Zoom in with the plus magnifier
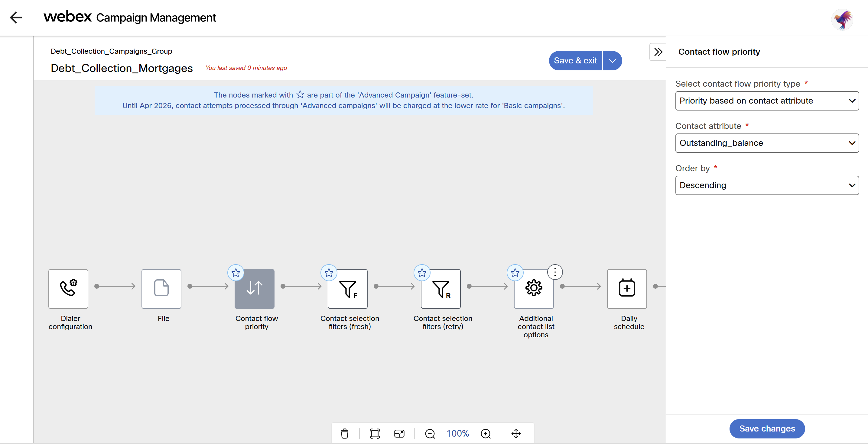868x446 pixels. (486, 434)
